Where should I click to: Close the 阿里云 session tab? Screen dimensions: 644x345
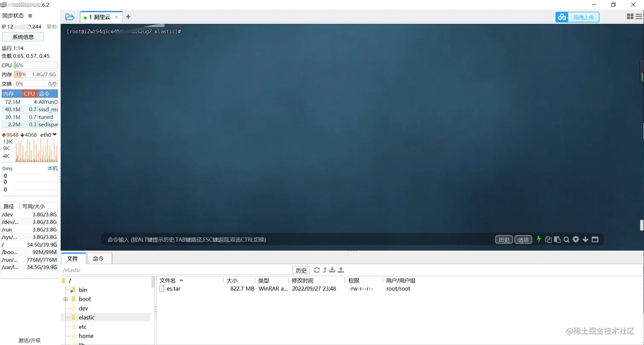tap(117, 17)
